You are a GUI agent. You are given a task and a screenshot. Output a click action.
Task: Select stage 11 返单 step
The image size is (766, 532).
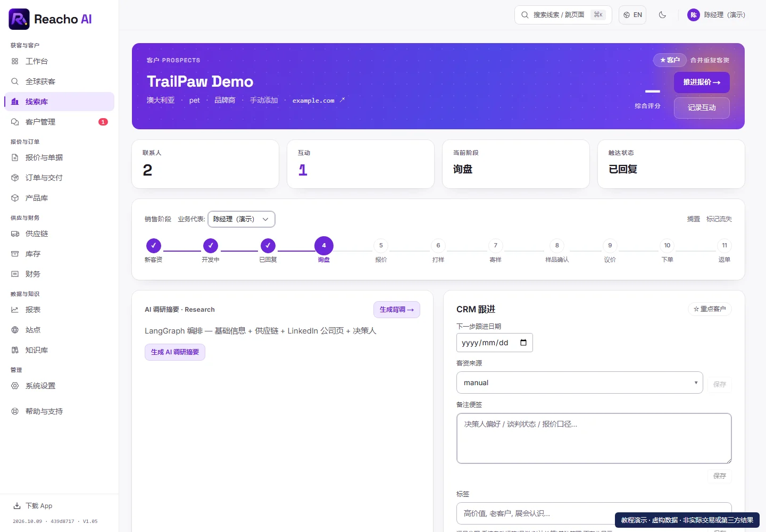coord(725,246)
